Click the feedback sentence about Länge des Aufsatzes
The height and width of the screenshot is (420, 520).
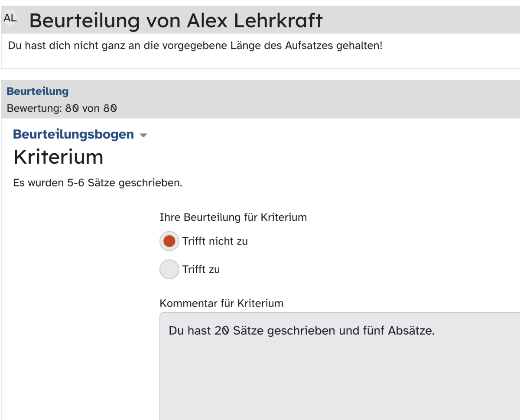(195, 45)
